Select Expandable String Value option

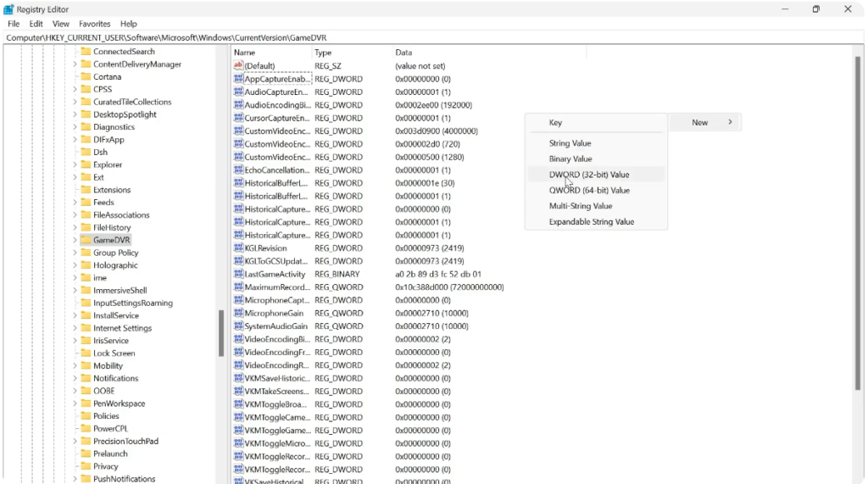(x=596, y=221)
